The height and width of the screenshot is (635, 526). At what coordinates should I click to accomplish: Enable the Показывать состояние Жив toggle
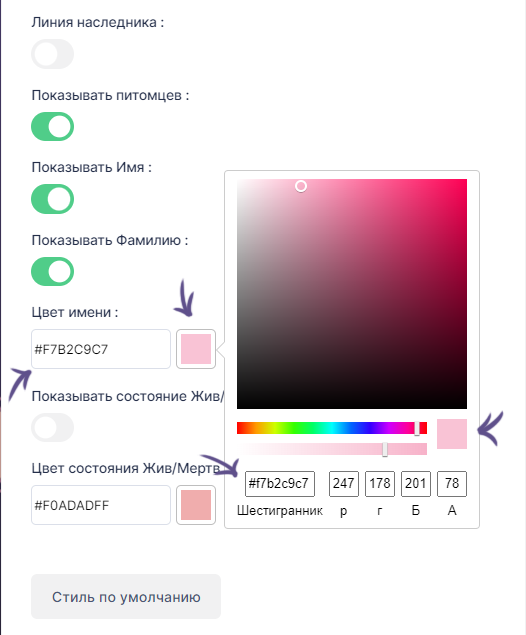[53, 428]
